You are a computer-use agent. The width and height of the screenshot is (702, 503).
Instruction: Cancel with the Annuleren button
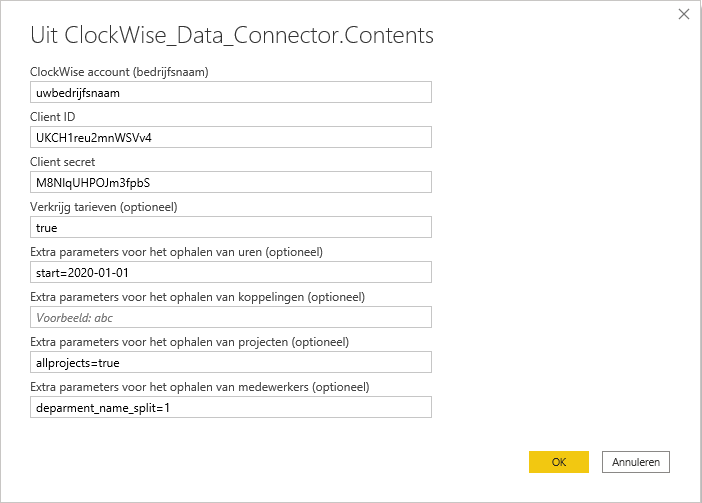click(636, 462)
